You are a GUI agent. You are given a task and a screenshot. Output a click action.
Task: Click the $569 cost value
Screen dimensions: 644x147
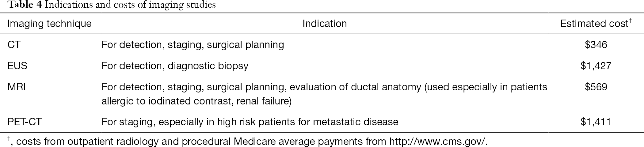596,87
